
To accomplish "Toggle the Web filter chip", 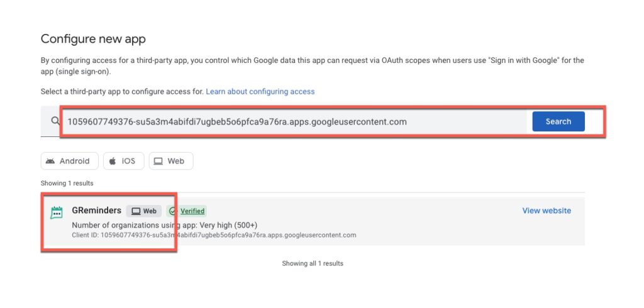I will (171, 161).
